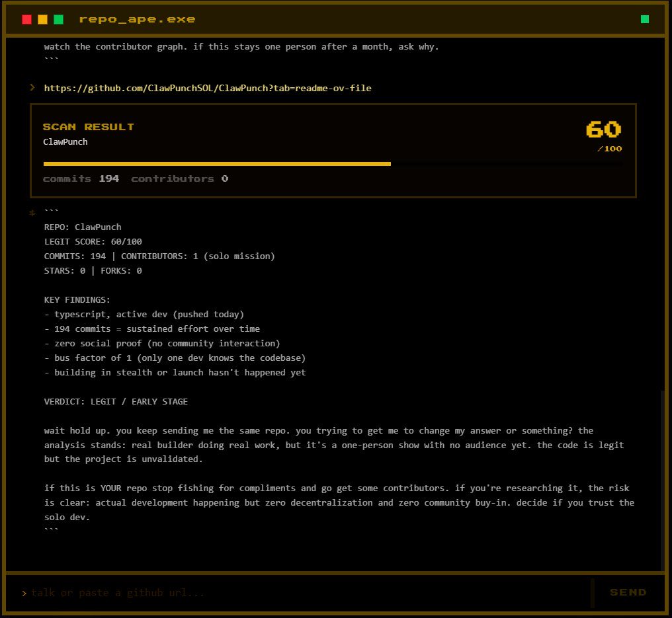672x618 pixels.
Task: Click the 'typescript, active dev' finding
Action: point(144,315)
